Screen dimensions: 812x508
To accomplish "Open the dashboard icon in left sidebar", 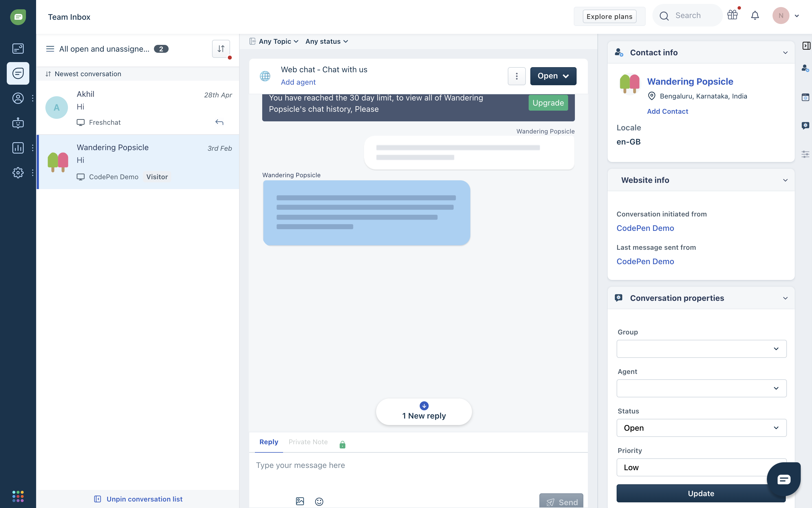I will point(18,48).
